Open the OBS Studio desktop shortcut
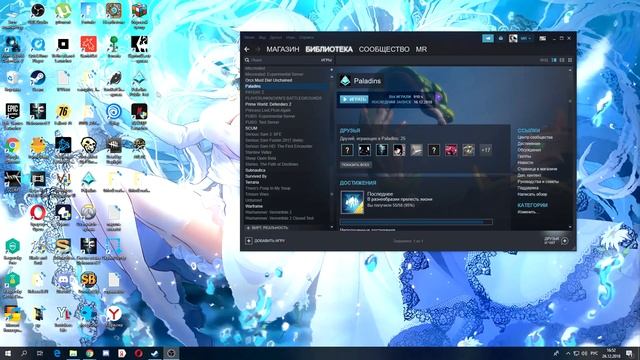Viewport: 640px width, 360px height. pos(38,13)
